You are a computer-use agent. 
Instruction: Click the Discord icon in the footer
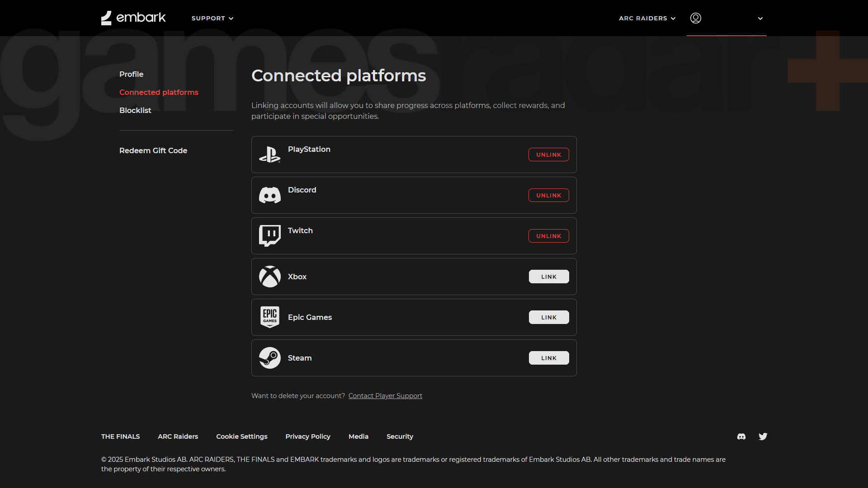coord(741,436)
